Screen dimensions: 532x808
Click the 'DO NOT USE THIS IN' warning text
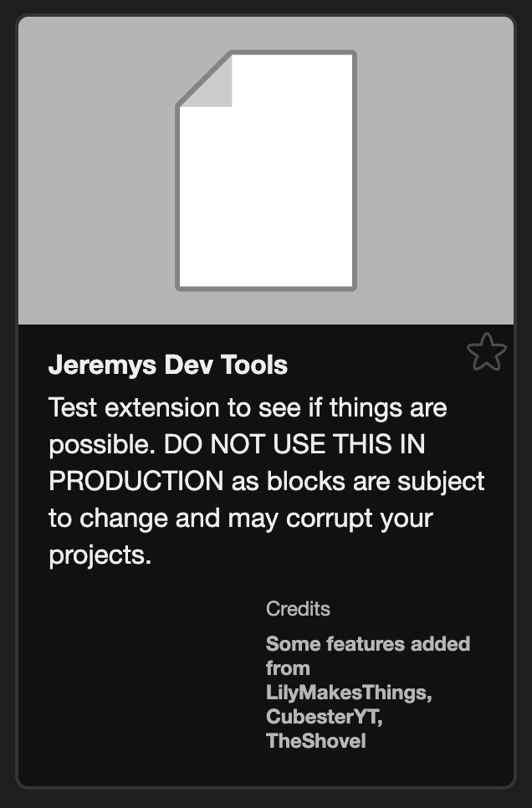294,443
